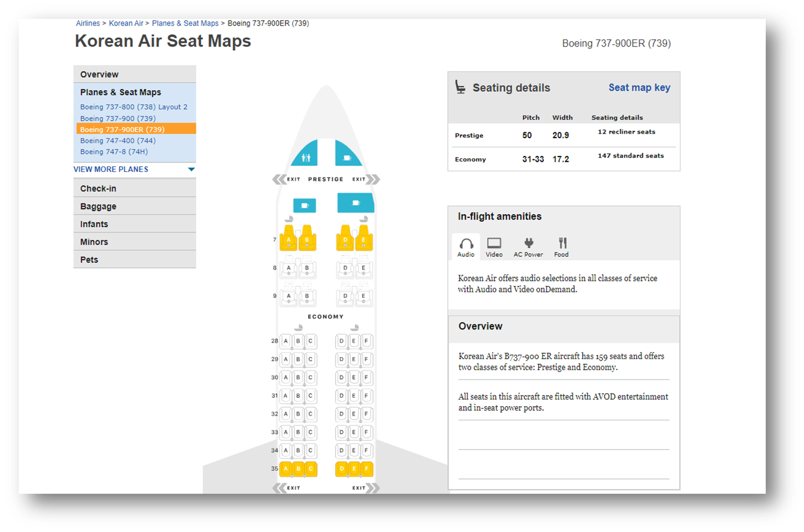This screenshot has height=532, width=804.
Task: Select Economy seat 34E
Action: point(354,451)
